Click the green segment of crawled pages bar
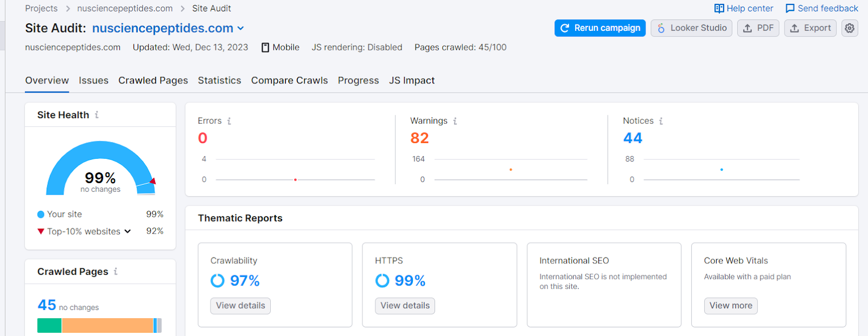This screenshot has width=868, height=336. pos(49,325)
